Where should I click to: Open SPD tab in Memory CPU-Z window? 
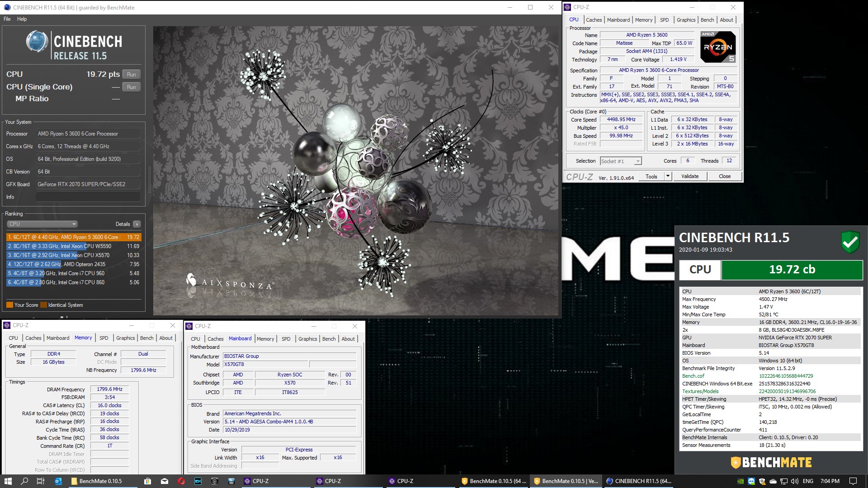pos(104,338)
